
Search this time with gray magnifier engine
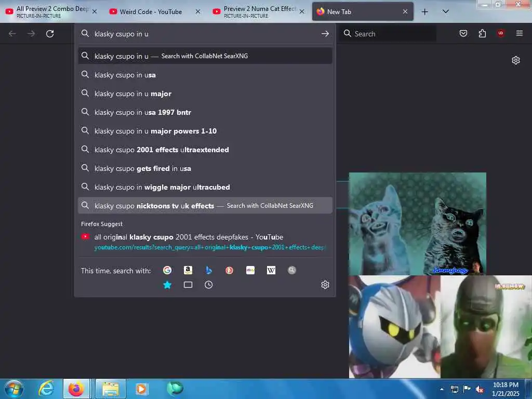[x=292, y=270]
